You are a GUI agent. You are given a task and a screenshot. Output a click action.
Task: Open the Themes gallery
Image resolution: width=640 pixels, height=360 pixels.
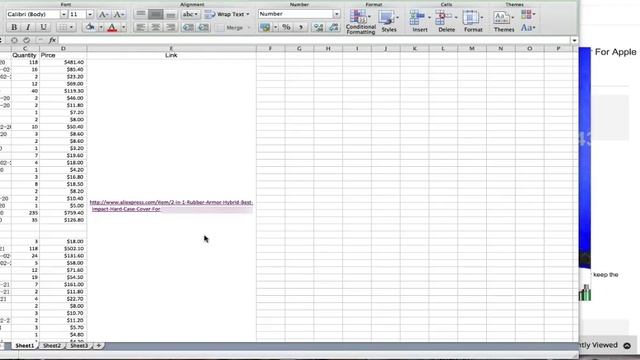(x=504, y=22)
